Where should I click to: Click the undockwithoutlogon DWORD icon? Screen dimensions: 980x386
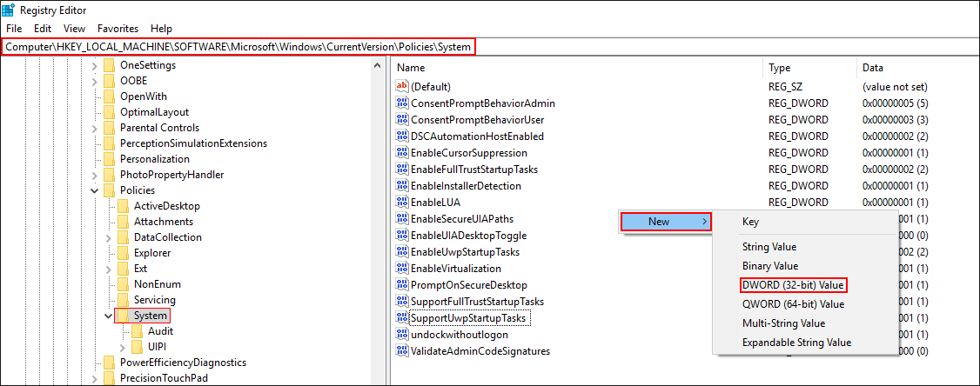tap(402, 335)
